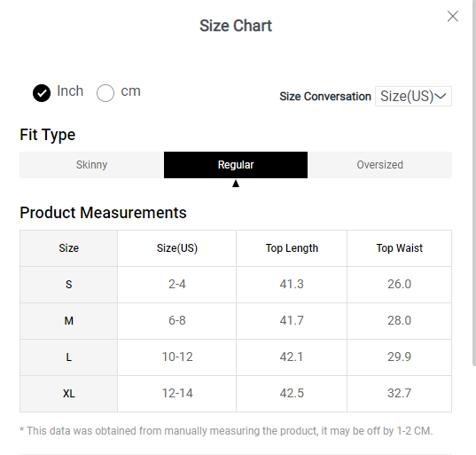Choose the Oversized fit type tab
Image resolution: width=476 pixels, height=455 pixels.
tap(379, 165)
